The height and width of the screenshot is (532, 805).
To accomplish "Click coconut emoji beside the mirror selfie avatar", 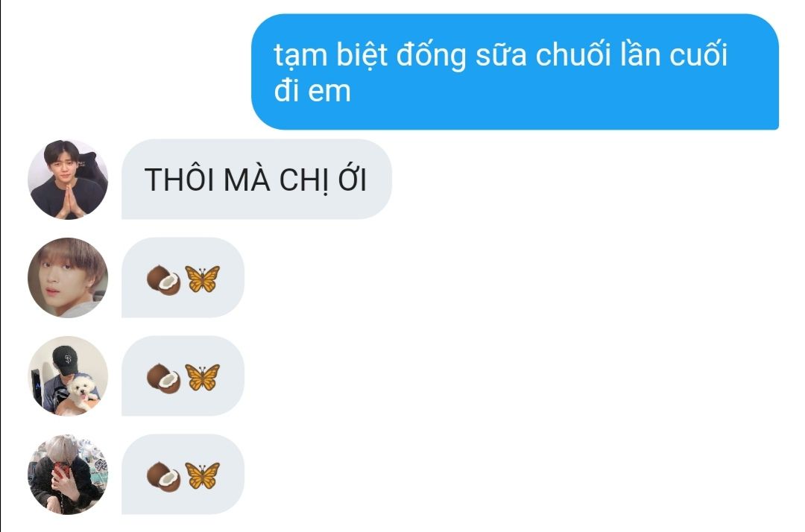I will point(164,477).
